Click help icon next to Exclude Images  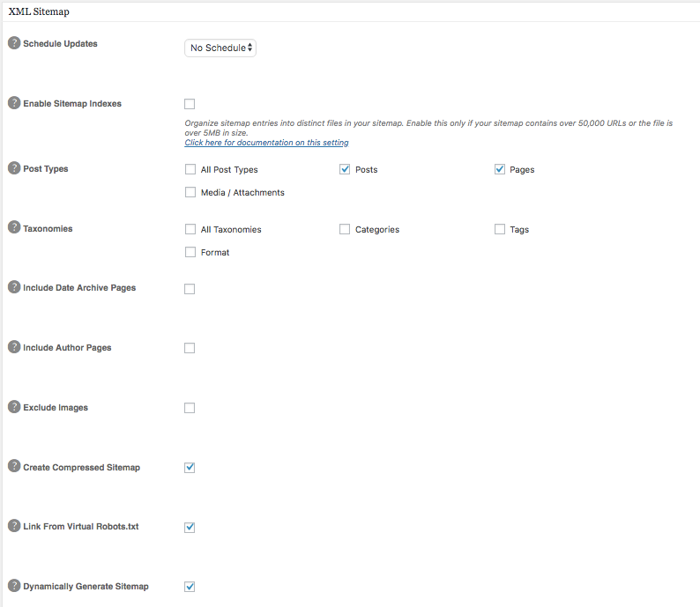[14, 407]
